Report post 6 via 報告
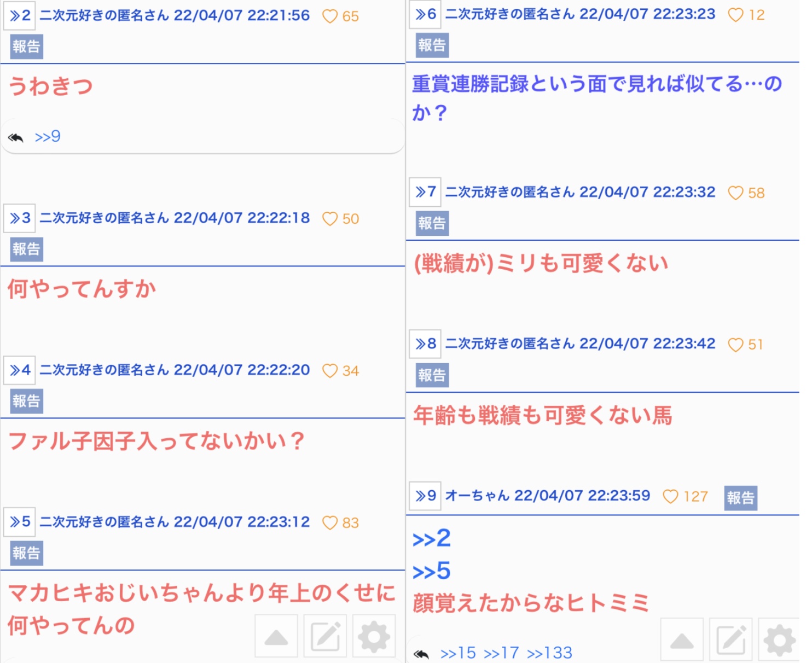Screen dimensions: 812x663 432,45
